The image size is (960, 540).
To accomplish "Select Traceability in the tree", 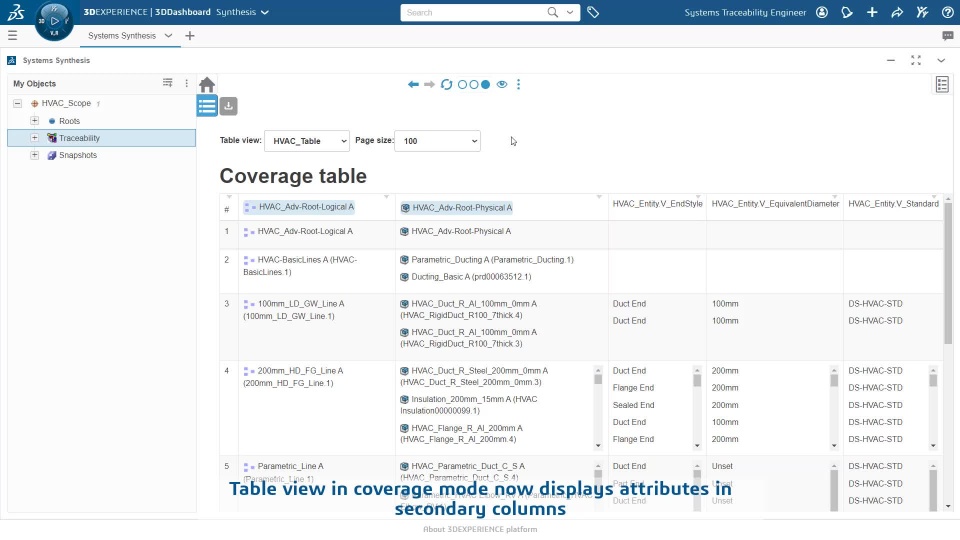I will point(80,138).
